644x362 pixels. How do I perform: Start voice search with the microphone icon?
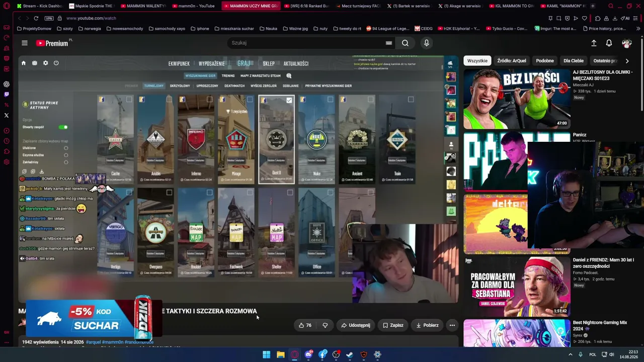pos(426,43)
